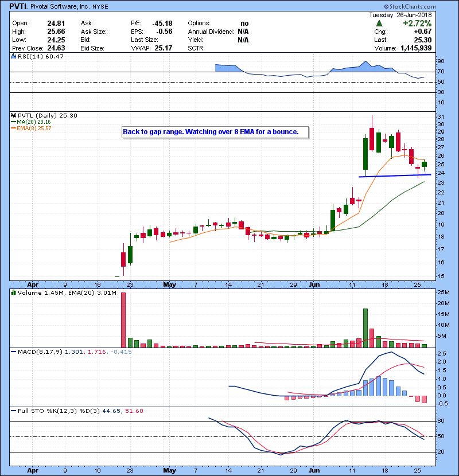Image resolution: width=459 pixels, height=476 pixels.
Task: Click the stochastic %D value 51.60
Action: pyautogui.click(x=134, y=411)
